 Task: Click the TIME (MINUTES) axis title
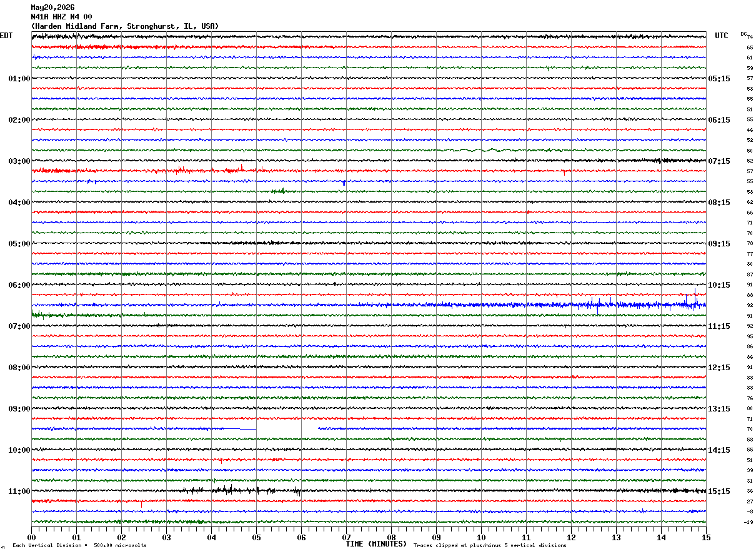376,544
